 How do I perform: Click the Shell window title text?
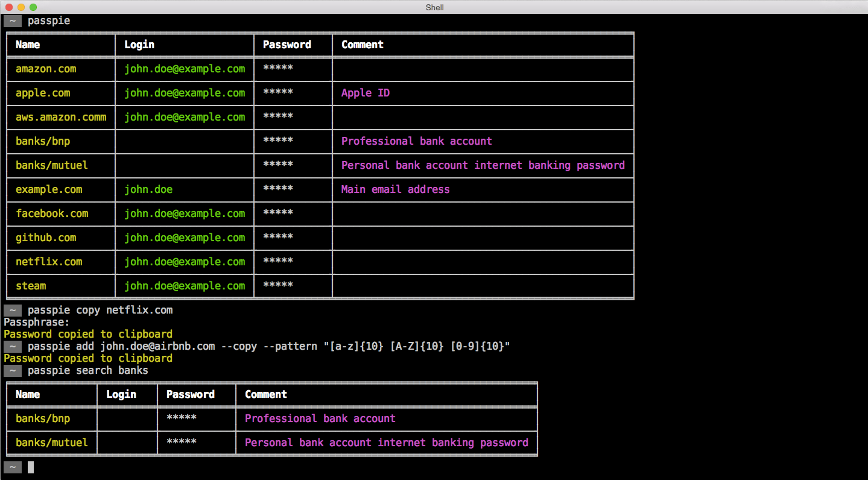[x=434, y=7]
